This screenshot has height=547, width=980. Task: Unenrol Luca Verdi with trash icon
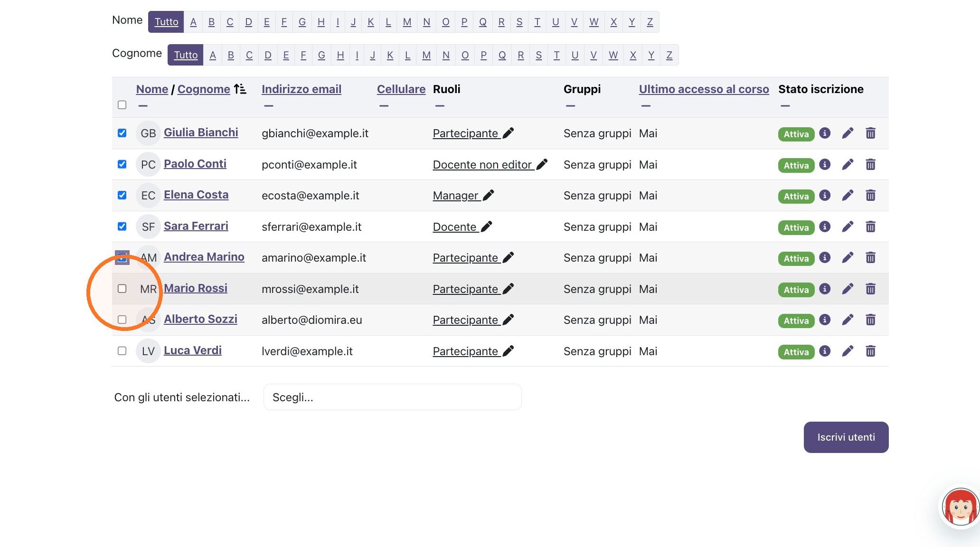tap(870, 351)
